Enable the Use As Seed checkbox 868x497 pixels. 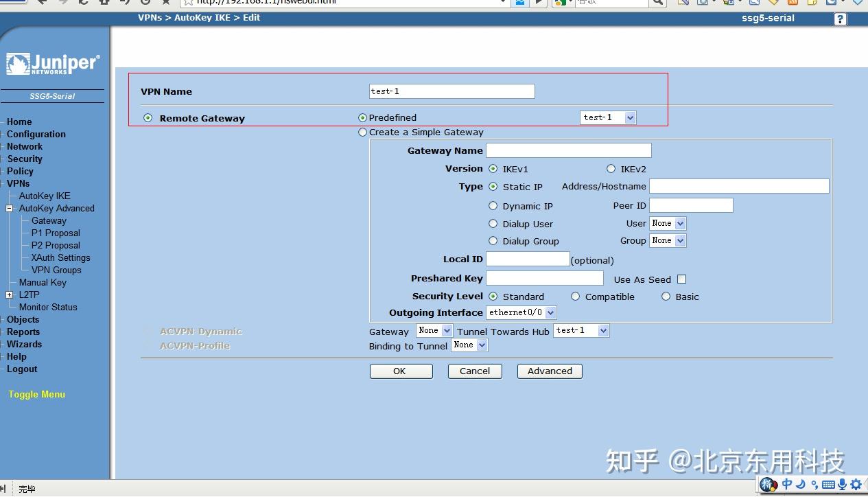[x=681, y=279]
